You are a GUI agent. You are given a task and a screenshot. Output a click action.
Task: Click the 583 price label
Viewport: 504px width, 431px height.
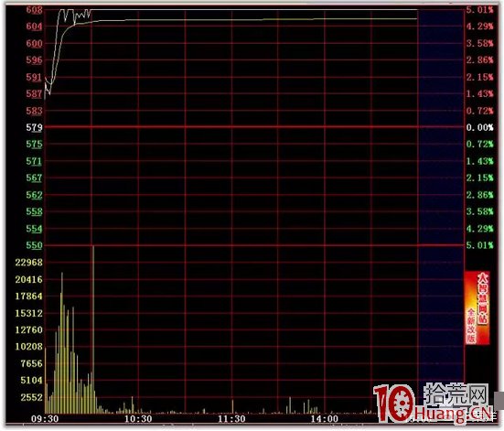34,111
